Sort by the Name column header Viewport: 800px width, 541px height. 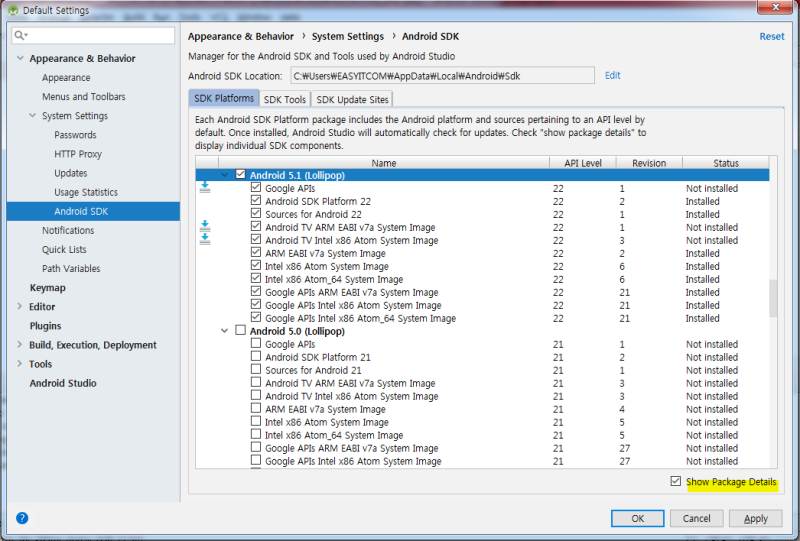(384, 163)
